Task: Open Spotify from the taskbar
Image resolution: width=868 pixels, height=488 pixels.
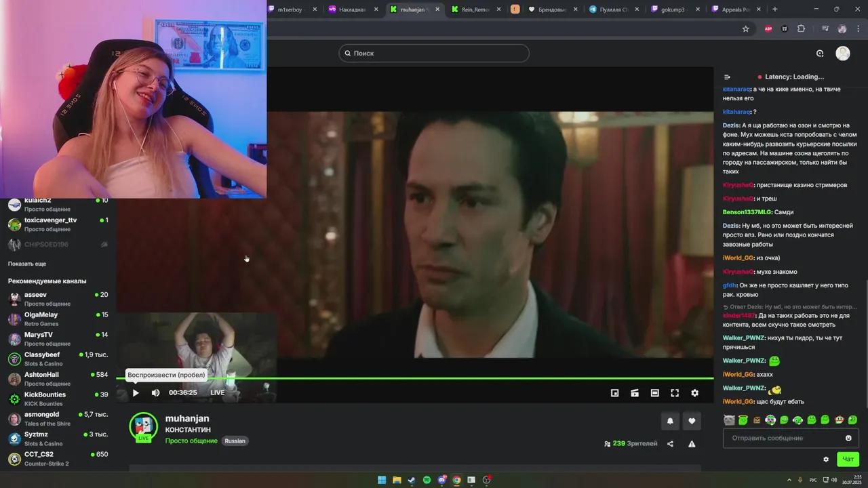Action: click(x=427, y=480)
